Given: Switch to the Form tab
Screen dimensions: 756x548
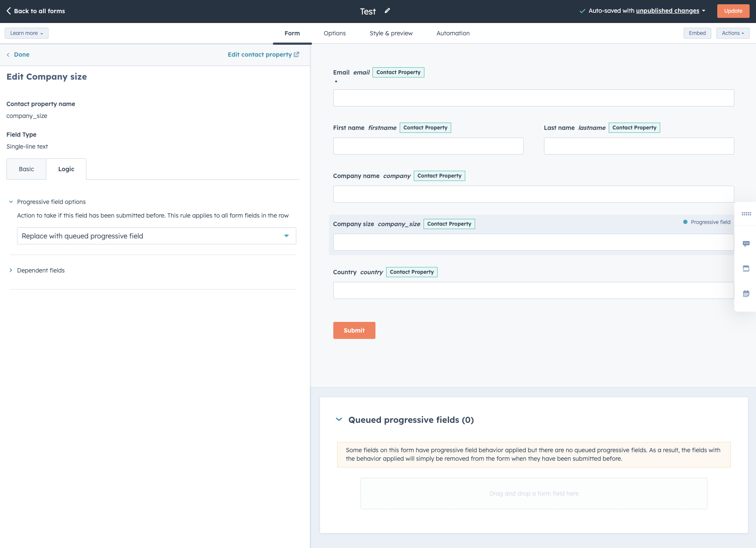Looking at the screenshot, I should [x=292, y=33].
